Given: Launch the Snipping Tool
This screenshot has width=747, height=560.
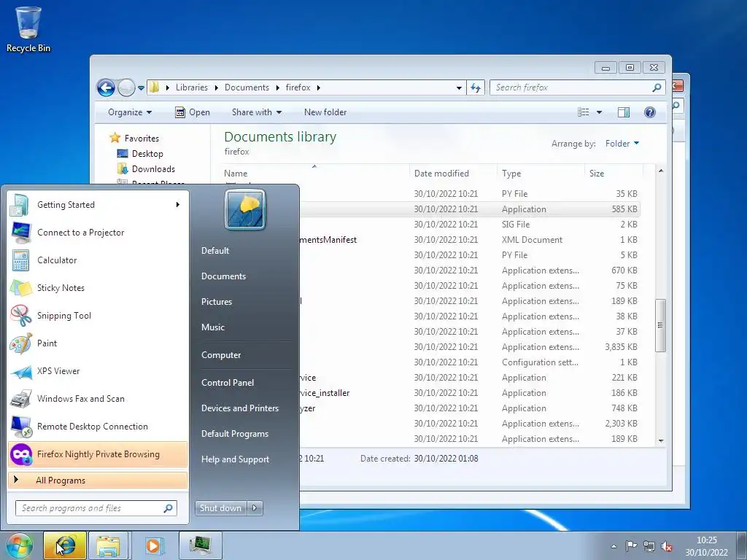Looking at the screenshot, I should coord(97,315).
